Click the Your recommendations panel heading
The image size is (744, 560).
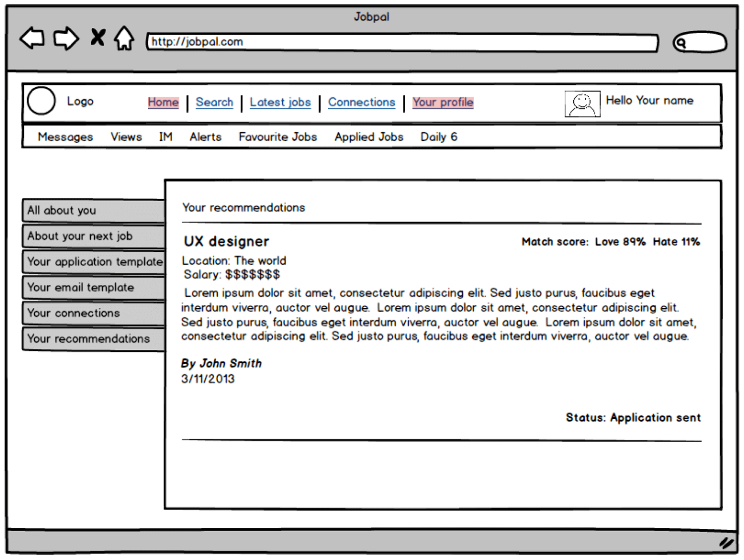[244, 208]
